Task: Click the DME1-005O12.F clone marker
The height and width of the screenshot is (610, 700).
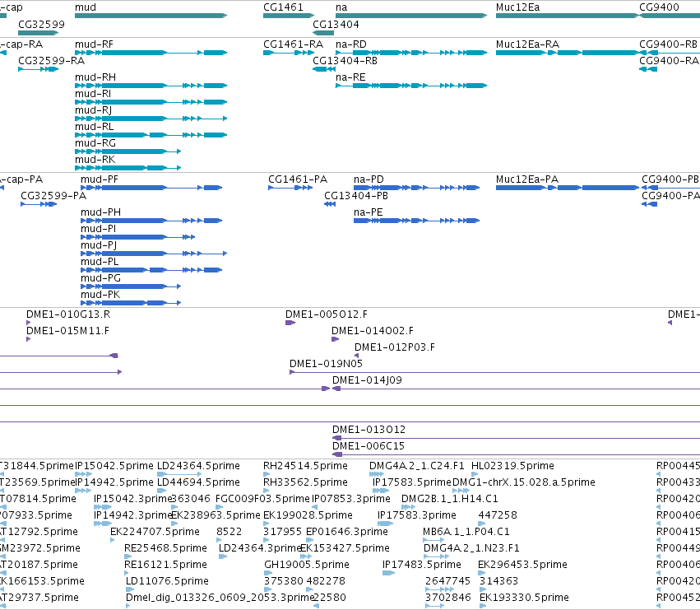Action: point(290,323)
